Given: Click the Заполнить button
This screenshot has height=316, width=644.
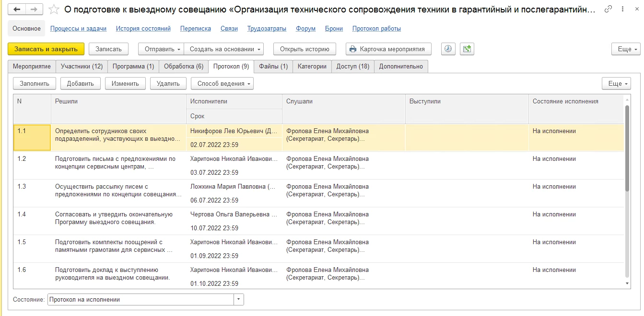Looking at the screenshot, I should [x=35, y=83].
